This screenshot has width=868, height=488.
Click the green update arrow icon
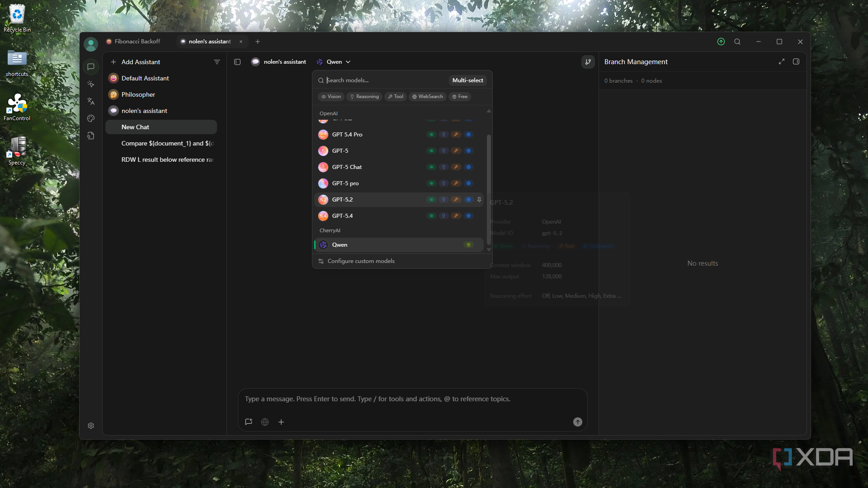tap(721, 42)
